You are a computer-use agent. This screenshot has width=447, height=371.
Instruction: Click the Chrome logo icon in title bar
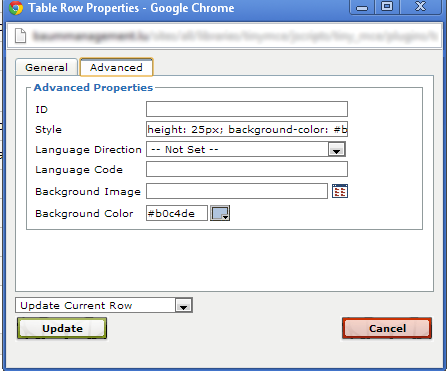[x=16, y=8]
